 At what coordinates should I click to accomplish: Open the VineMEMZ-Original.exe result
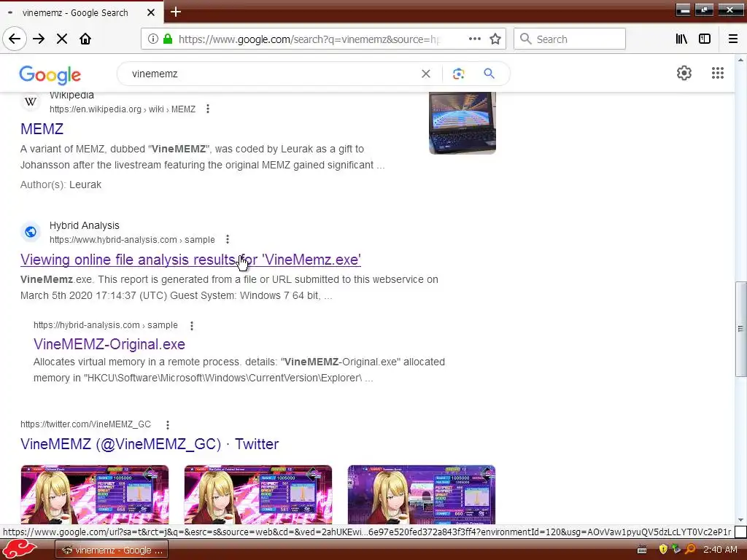[109, 344]
